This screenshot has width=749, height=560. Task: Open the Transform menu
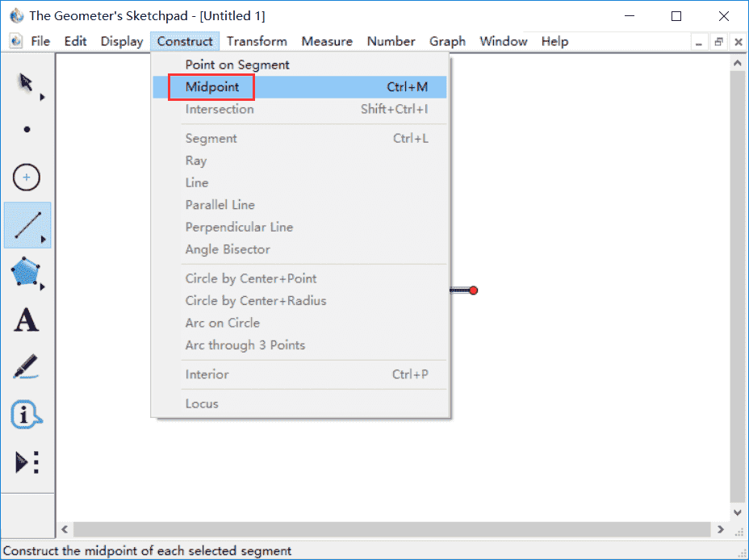pyautogui.click(x=257, y=41)
